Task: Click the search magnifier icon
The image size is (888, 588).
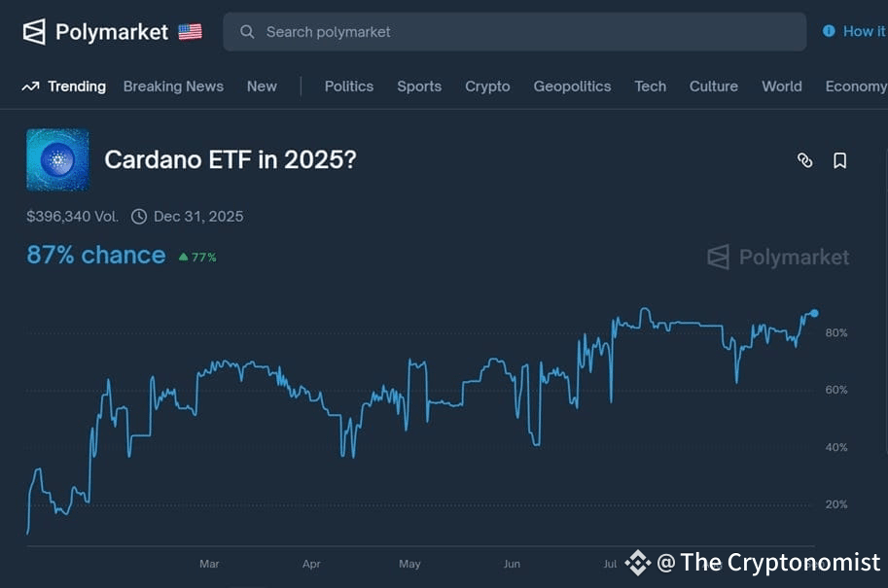Action: [247, 32]
